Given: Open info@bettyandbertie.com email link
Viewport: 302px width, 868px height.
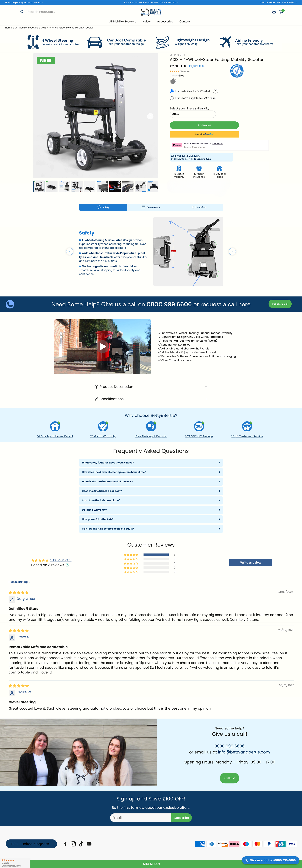Looking at the screenshot, I should pos(244,752).
